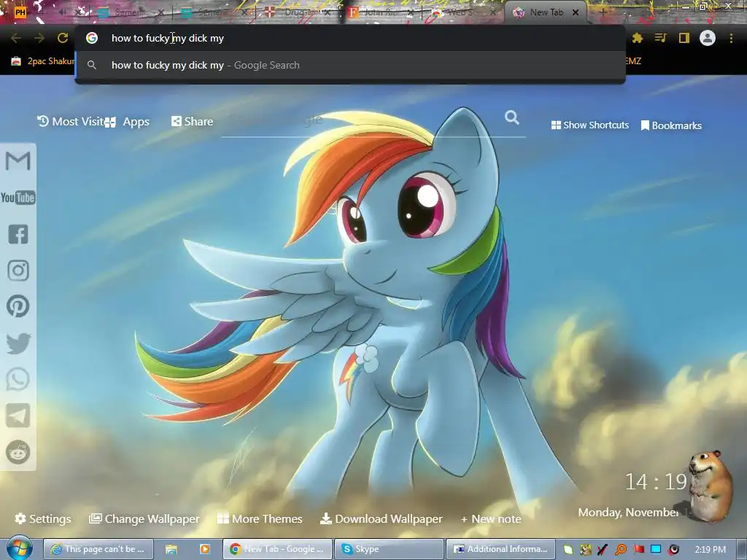Switch to the PH pinned tab

20,12
